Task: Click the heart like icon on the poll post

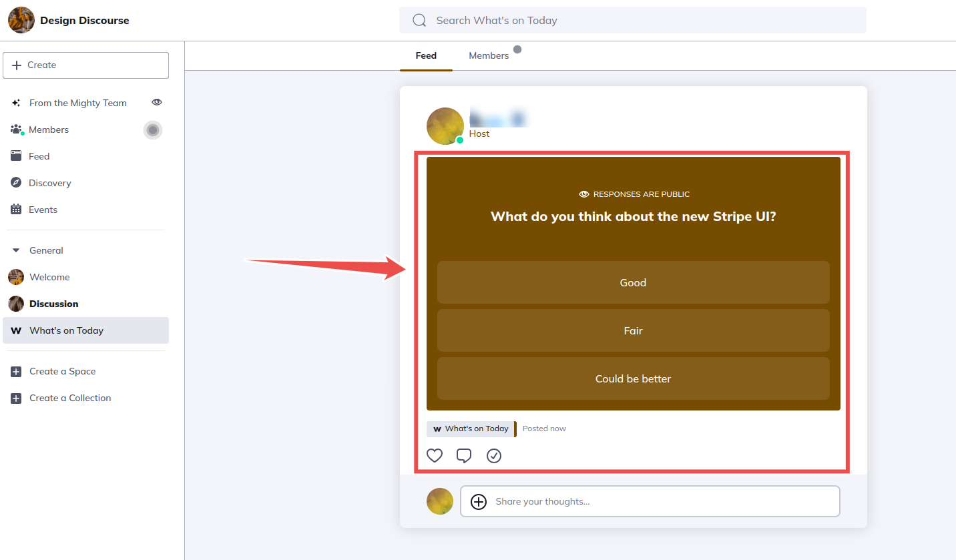Action: pos(435,456)
